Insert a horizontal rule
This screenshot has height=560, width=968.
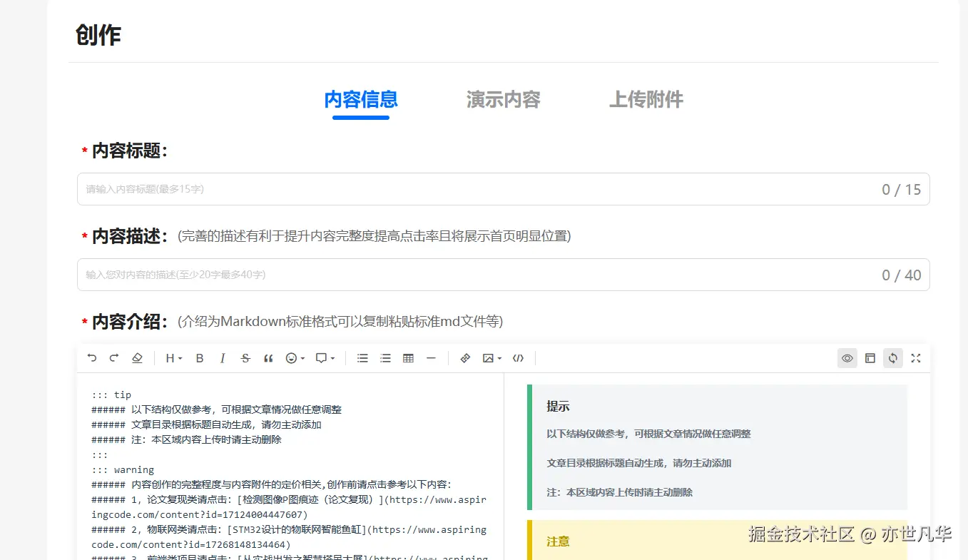point(431,357)
